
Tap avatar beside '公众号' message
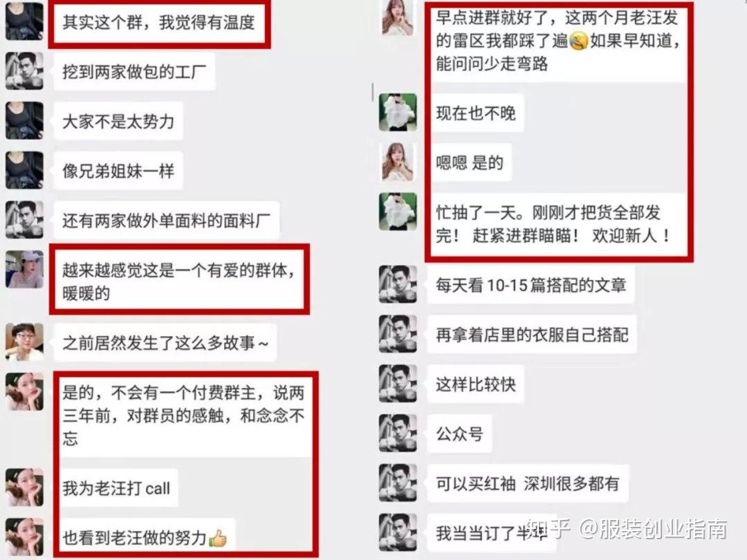[398, 433]
